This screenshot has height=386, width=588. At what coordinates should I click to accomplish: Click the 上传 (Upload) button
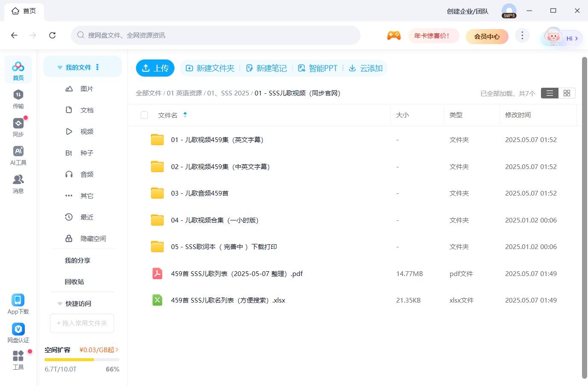point(155,68)
